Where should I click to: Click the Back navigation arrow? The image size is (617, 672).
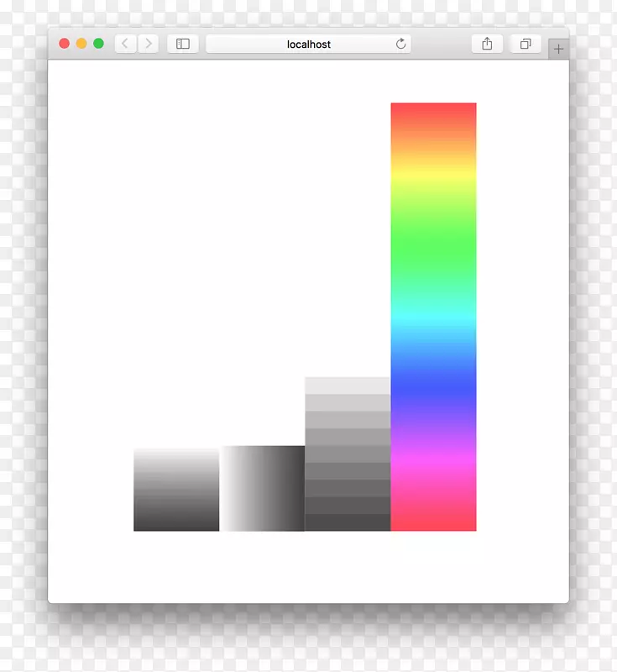(x=125, y=44)
